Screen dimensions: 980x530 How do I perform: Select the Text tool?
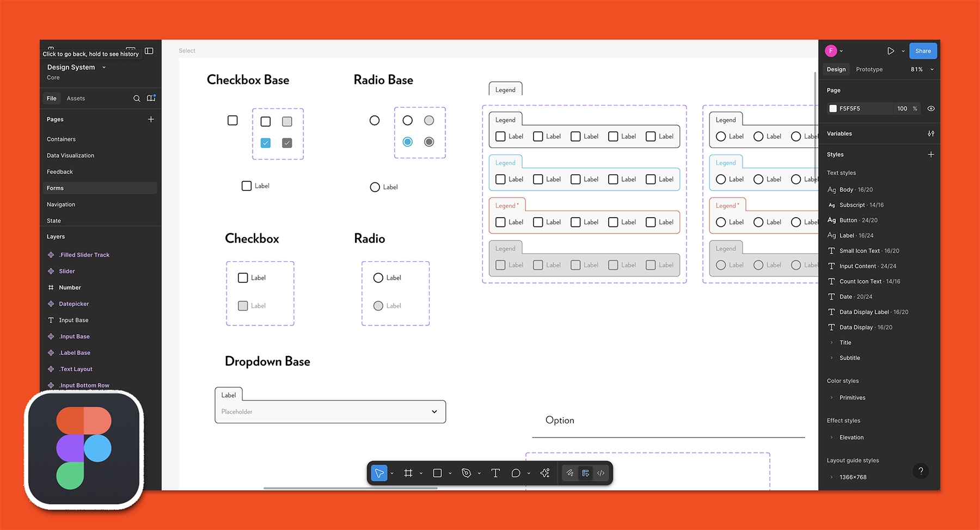(495, 473)
